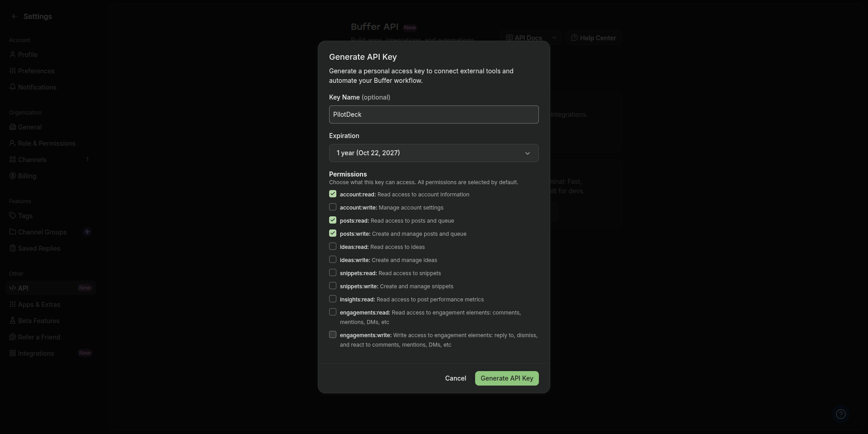
Task: Click the Tags icon in sidebar
Action: (x=13, y=215)
